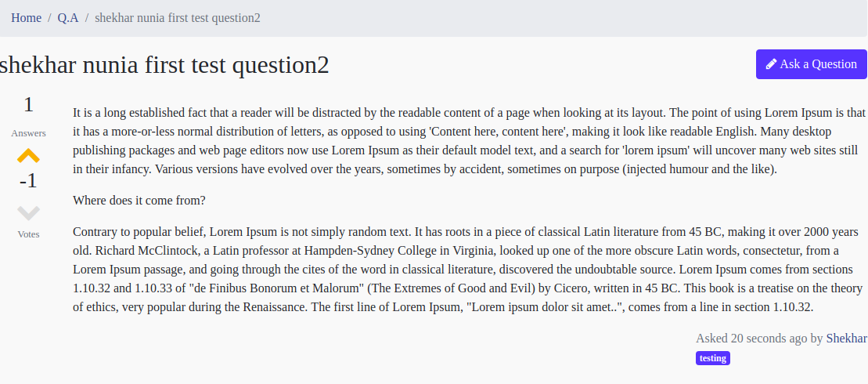
Task: Click the 'Where does it come from?' line
Action: pos(139,201)
